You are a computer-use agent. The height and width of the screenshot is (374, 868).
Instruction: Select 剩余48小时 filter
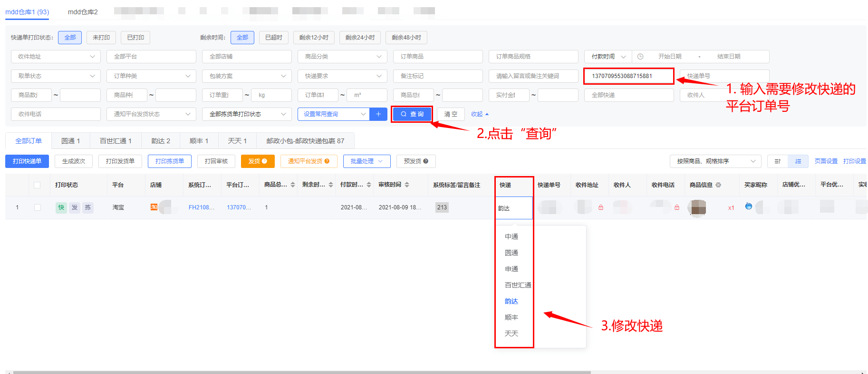406,38
